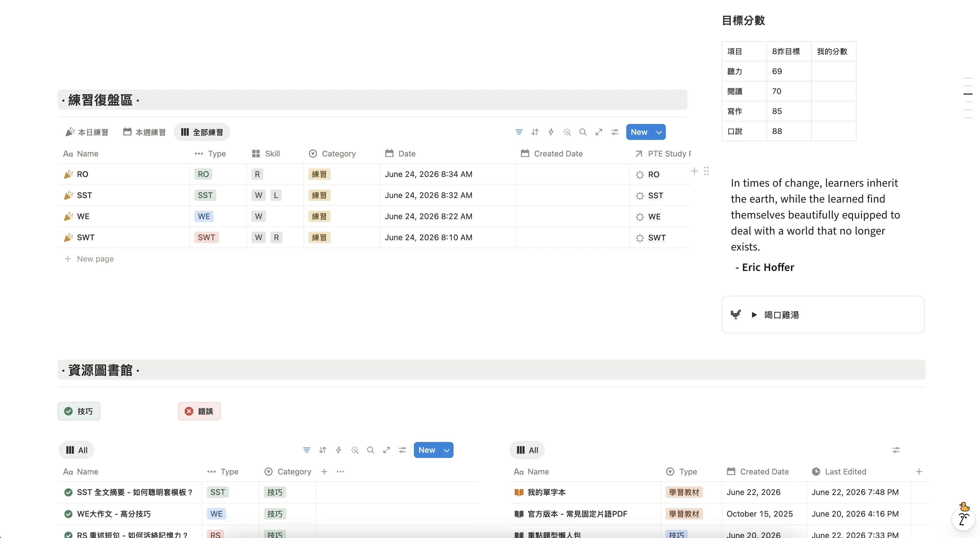Open the Date column header menu
Image resolution: width=980 pixels, height=538 pixels.
click(x=400, y=154)
